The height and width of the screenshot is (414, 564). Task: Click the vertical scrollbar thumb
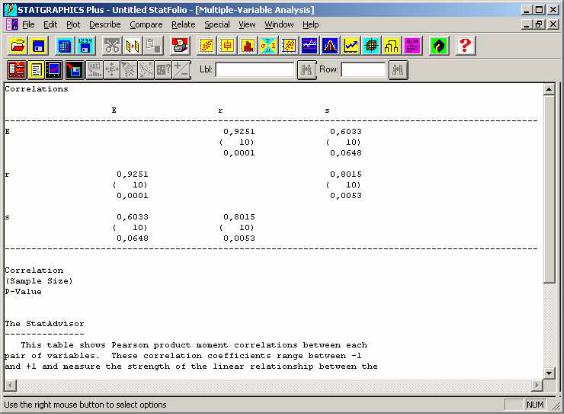(x=549, y=189)
